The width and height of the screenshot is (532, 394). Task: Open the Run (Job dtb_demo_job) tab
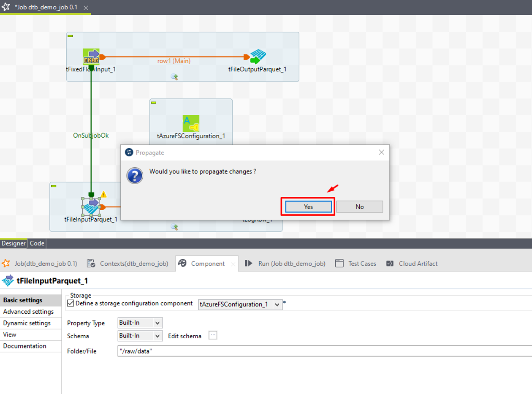pyautogui.click(x=285, y=264)
